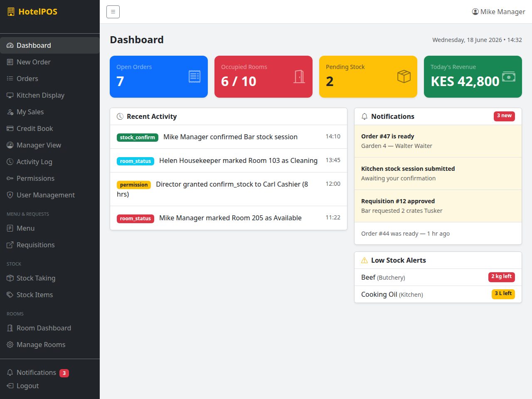Open 'Requisition #12 approved' notification

[438, 206]
